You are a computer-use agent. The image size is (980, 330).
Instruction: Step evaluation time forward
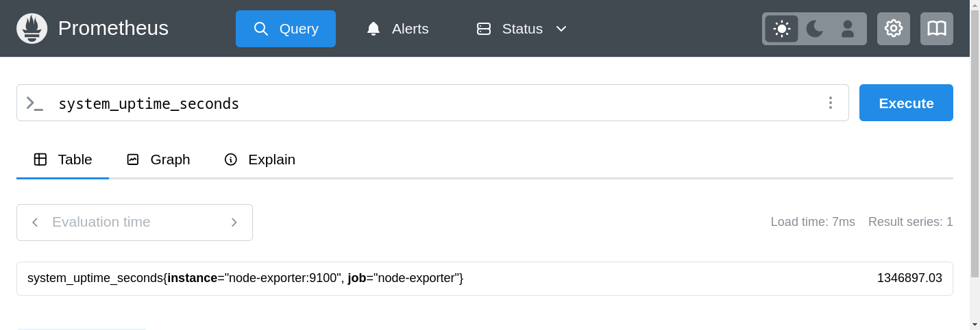234,223
